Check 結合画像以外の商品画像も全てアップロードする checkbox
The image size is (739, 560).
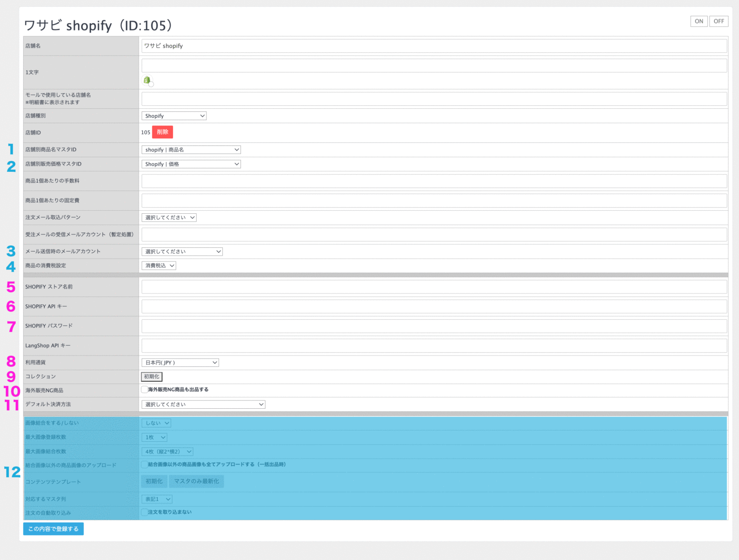pos(144,464)
